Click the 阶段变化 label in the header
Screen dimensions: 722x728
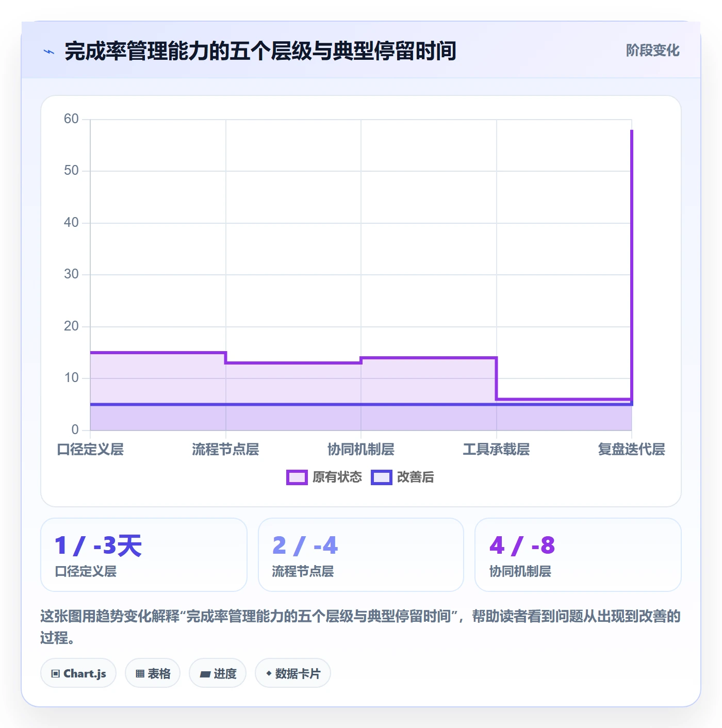click(652, 51)
